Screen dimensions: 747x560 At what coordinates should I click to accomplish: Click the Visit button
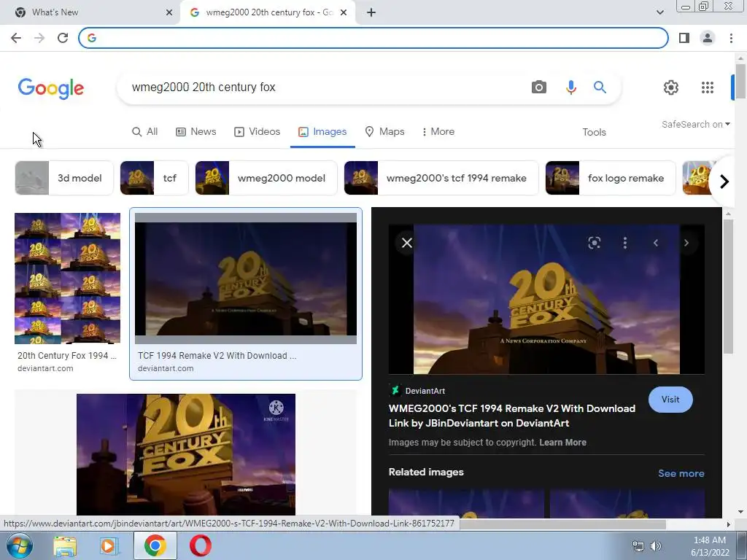tap(670, 400)
